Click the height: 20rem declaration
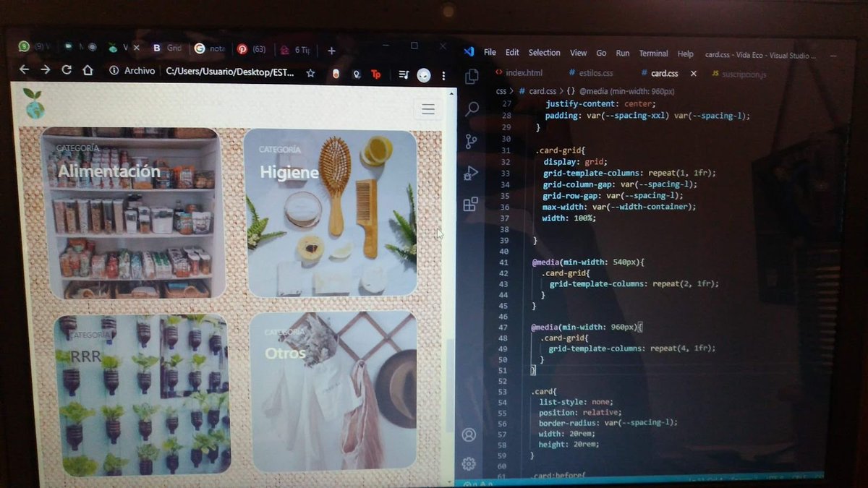This screenshot has width=868, height=488. [x=569, y=444]
